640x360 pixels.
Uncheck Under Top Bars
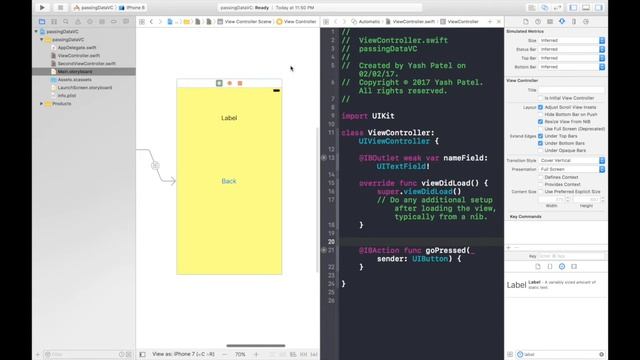click(x=540, y=136)
